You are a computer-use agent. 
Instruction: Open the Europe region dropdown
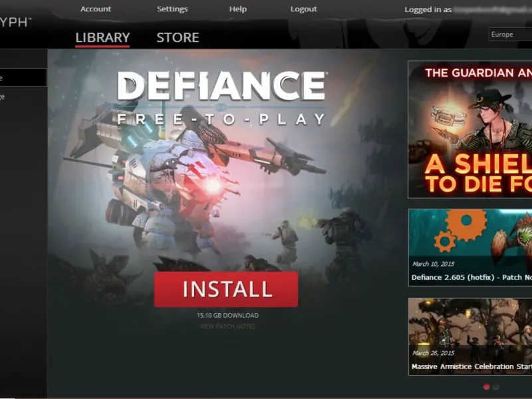coord(510,35)
